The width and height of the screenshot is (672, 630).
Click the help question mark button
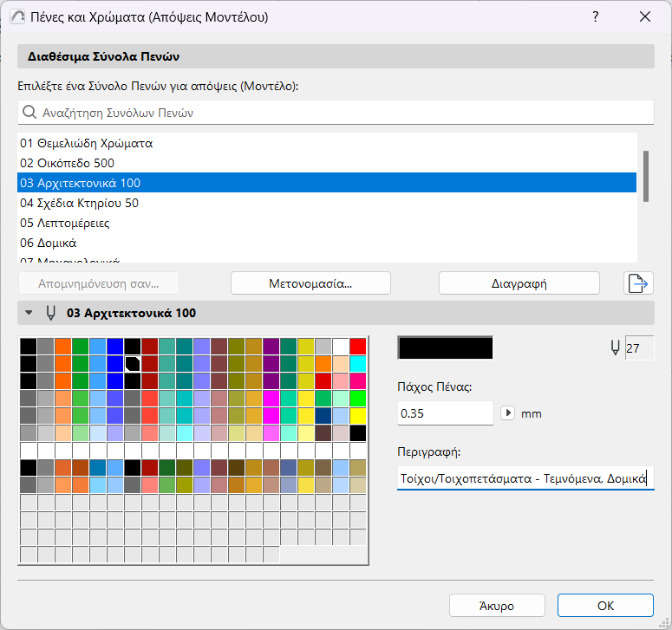[x=596, y=17]
